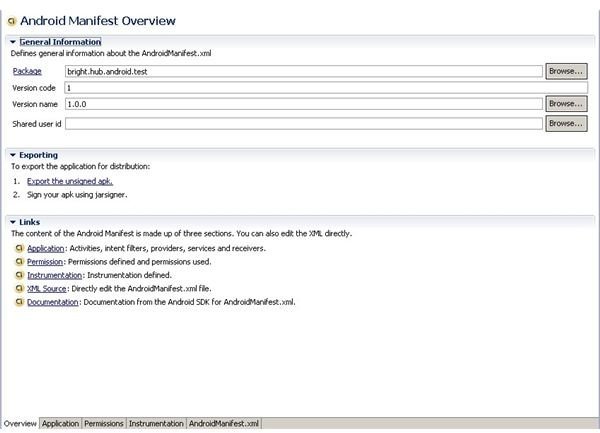Click the Package field with bright.hub.android.test
Image resolution: width=600 pixels, height=433 pixels.
click(304, 71)
